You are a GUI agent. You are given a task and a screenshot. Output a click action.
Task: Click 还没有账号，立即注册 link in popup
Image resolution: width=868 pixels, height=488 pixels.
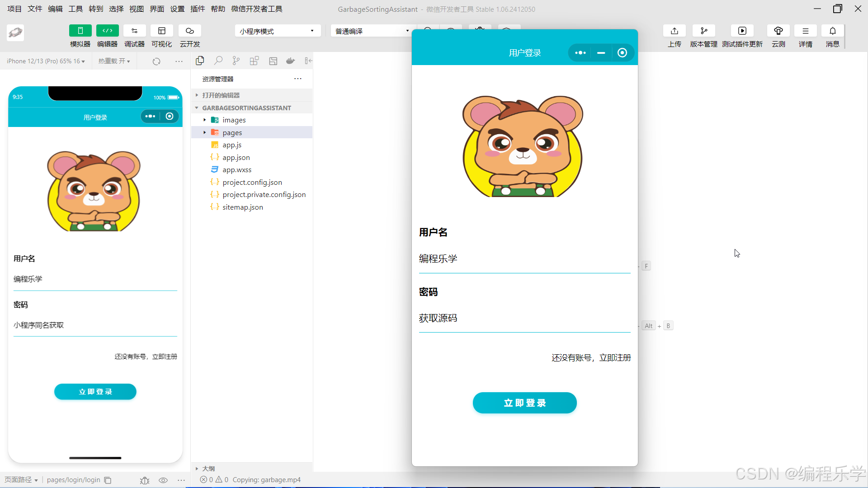pyautogui.click(x=591, y=357)
